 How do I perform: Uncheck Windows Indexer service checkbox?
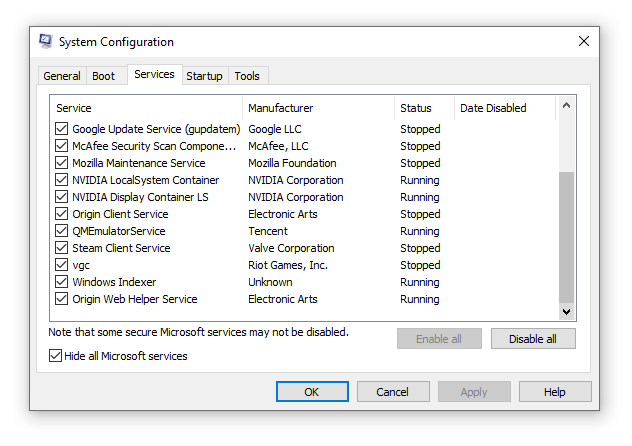click(61, 282)
